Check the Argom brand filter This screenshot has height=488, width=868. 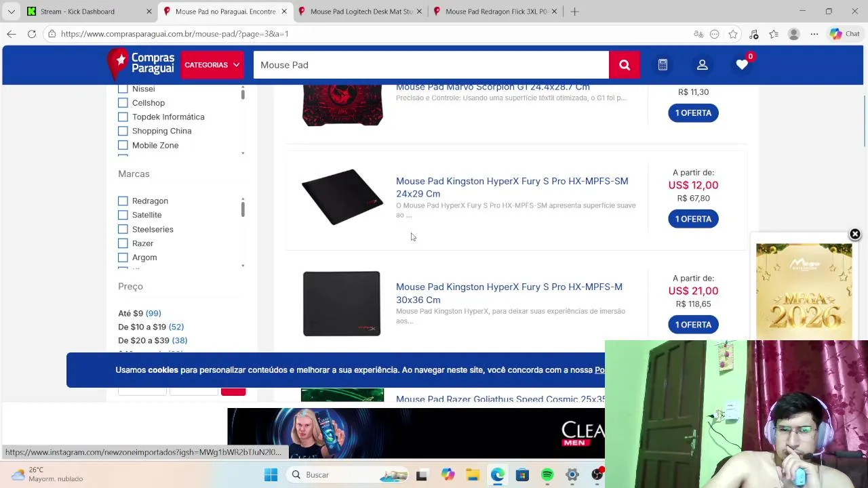tap(123, 258)
